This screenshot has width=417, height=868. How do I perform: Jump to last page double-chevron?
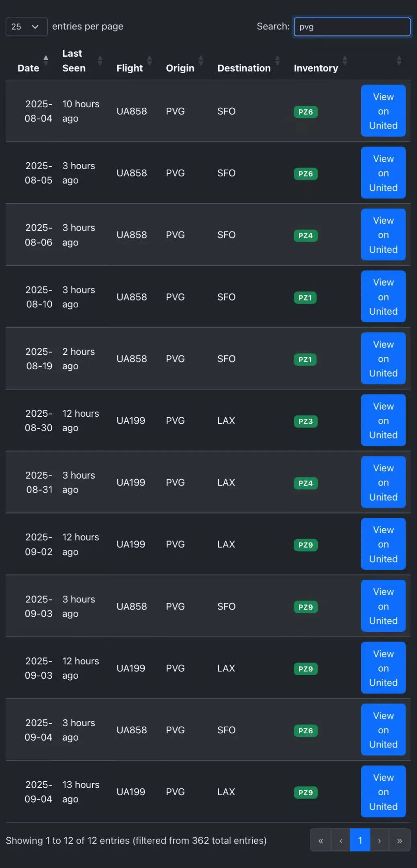click(x=399, y=840)
